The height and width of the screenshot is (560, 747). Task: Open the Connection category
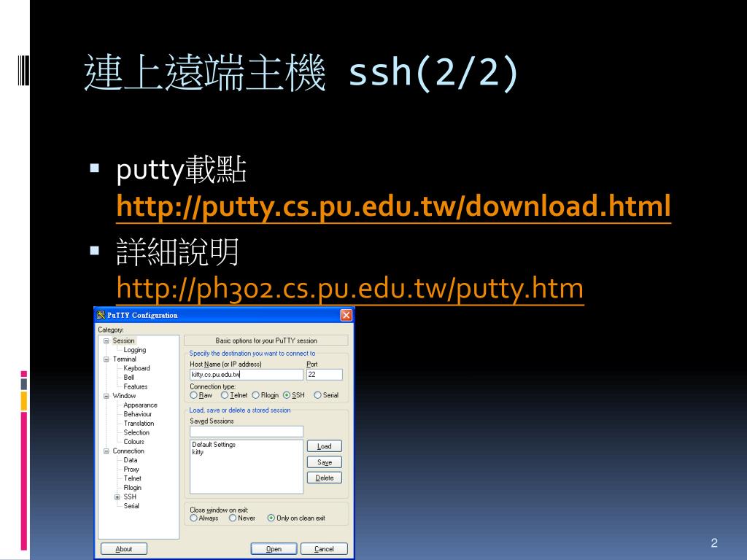tap(128, 451)
